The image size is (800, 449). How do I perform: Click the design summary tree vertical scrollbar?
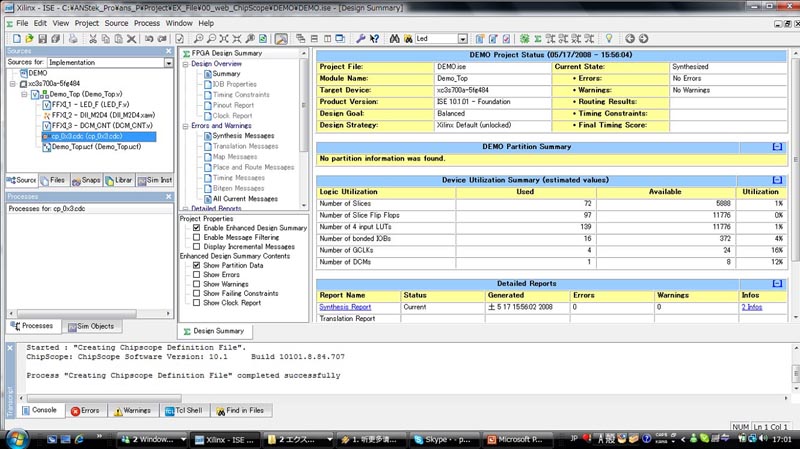click(304, 105)
